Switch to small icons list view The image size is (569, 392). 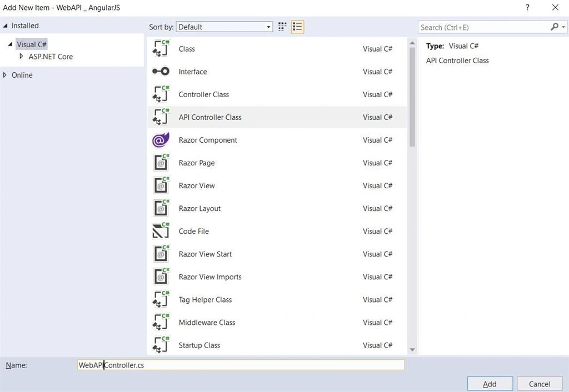[x=298, y=27]
